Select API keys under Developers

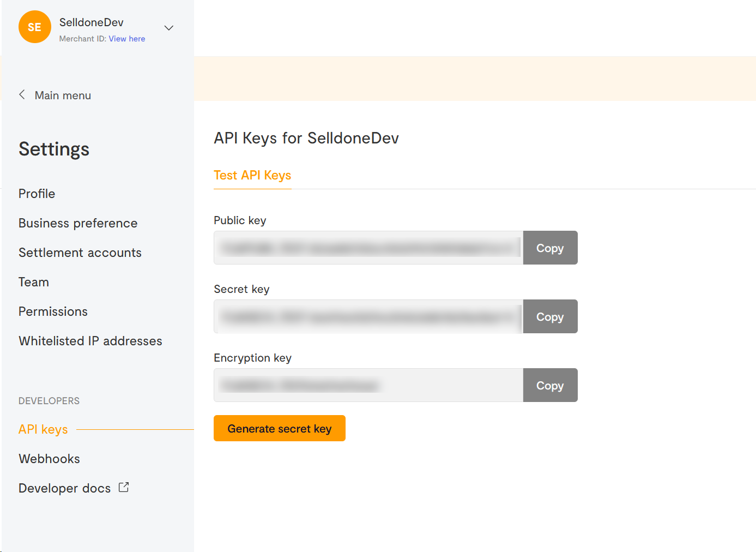pos(43,429)
